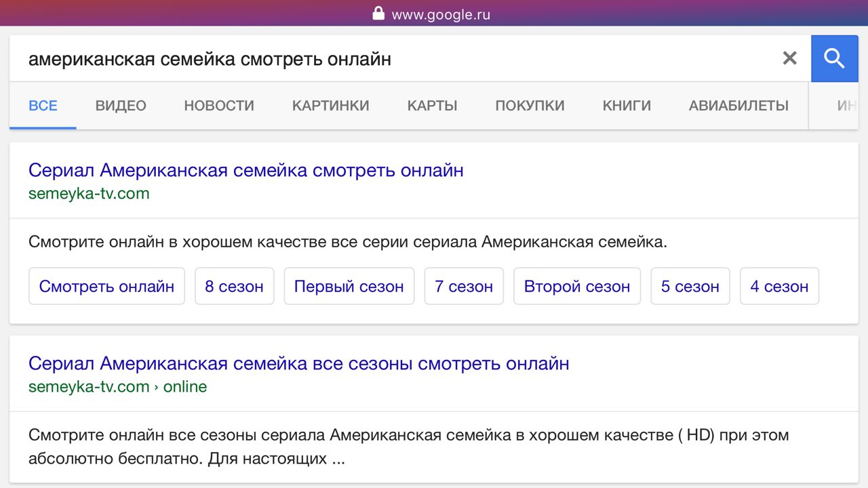Open the КАРТИНКИ tab
Screen dimensions: 868x488
tap(331, 106)
